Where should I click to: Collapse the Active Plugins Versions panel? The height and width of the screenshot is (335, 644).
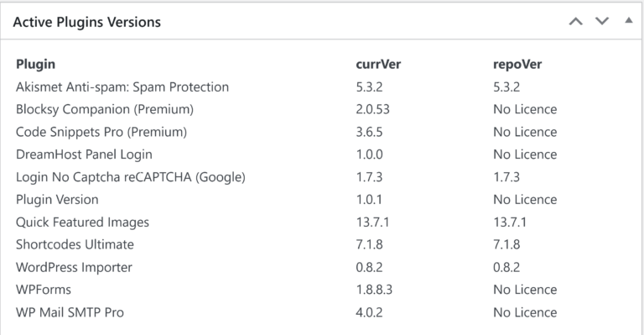(629, 20)
